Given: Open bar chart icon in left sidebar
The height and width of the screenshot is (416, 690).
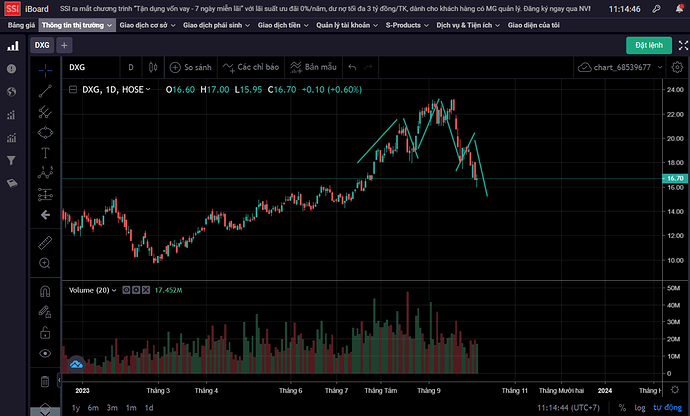Looking at the screenshot, I should (12, 46).
